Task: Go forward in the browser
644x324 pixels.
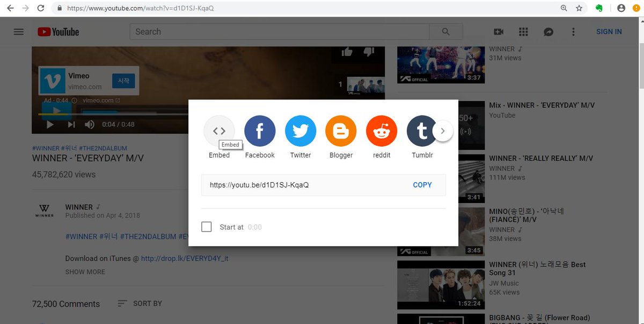Action: pos(25,8)
